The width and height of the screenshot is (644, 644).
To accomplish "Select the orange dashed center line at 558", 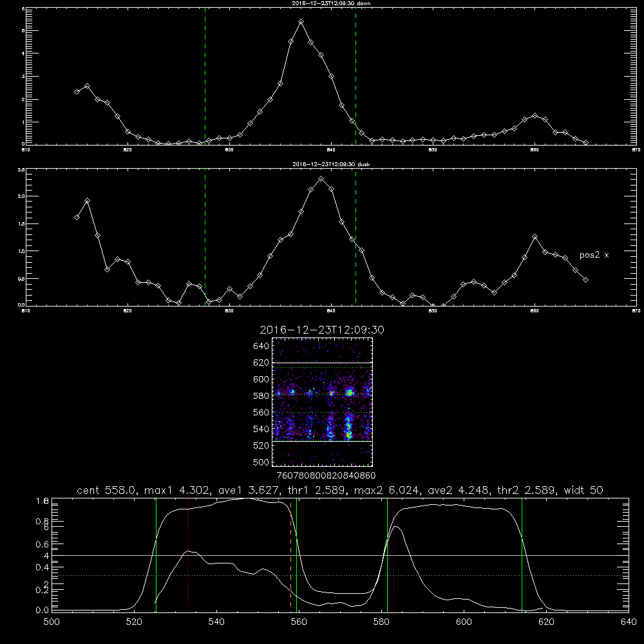I will (x=291, y=554).
